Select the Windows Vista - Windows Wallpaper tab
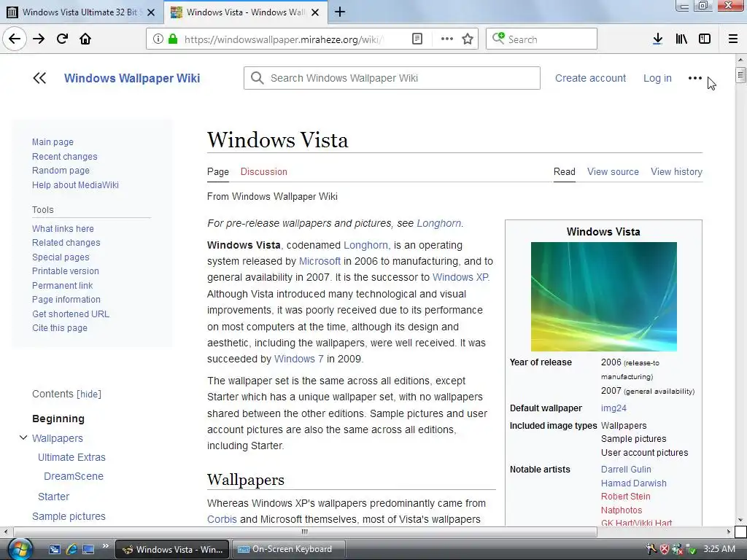This screenshot has width=747, height=560. (x=245, y=12)
